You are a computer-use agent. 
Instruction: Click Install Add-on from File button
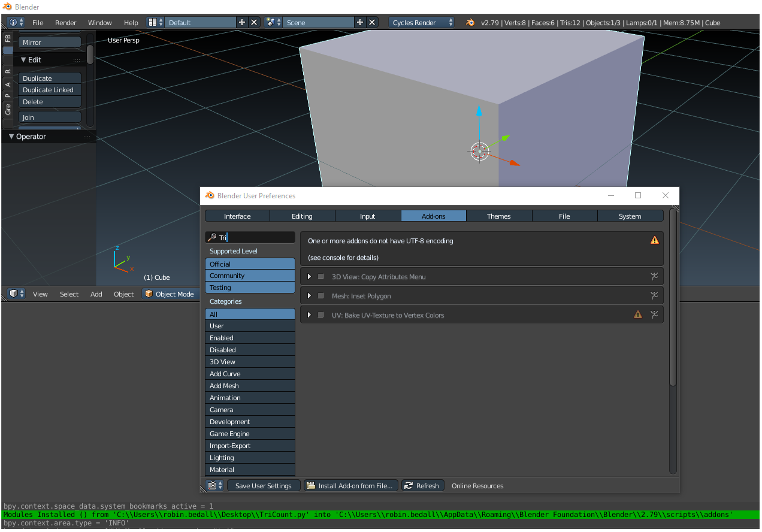pos(351,485)
